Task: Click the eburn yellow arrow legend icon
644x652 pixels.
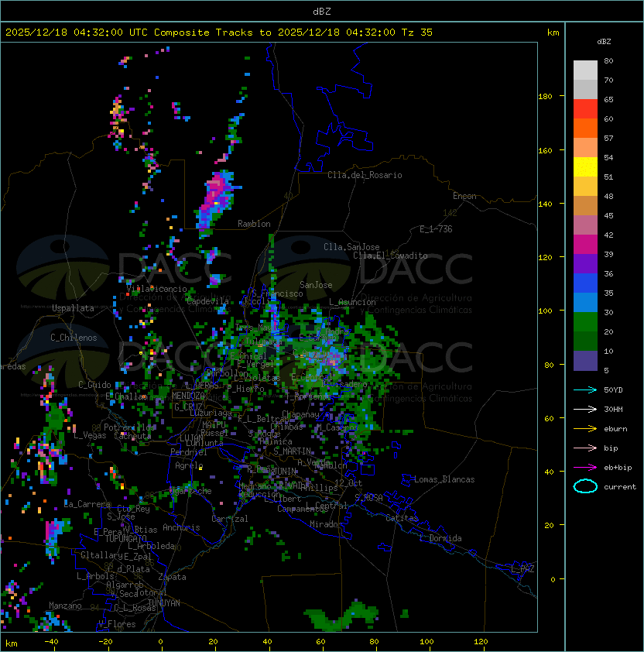Action: (585, 429)
